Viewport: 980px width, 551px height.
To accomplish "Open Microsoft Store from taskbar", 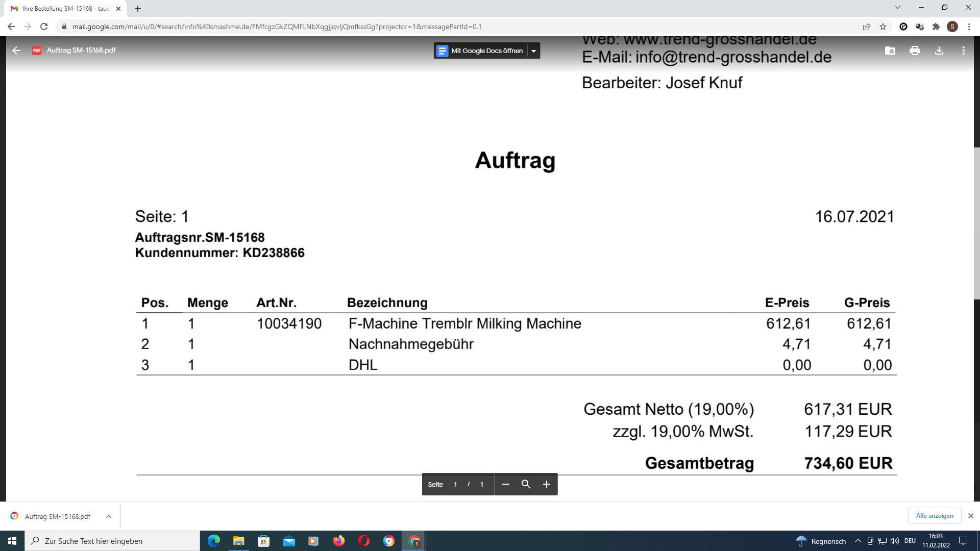I will [x=264, y=541].
